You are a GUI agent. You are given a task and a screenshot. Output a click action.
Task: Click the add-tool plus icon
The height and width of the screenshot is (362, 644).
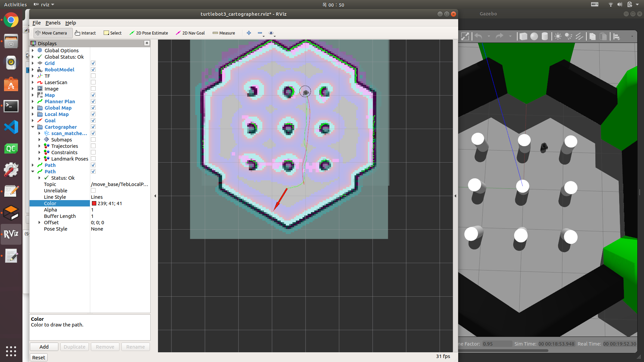(x=249, y=33)
